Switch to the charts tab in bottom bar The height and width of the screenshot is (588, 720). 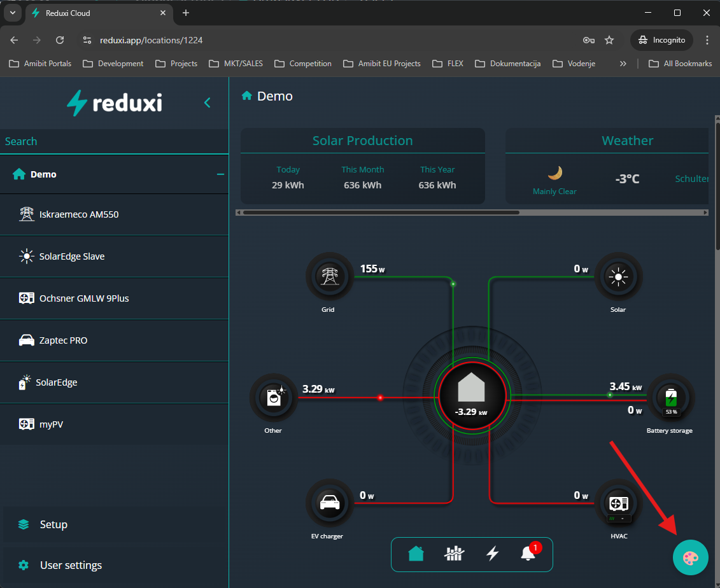point(454,554)
